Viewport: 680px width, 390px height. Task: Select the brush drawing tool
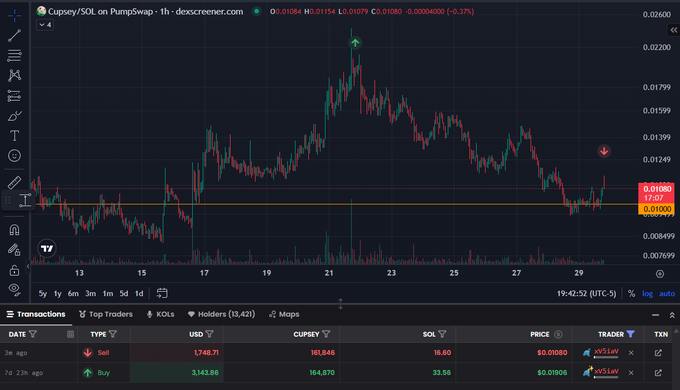point(14,116)
